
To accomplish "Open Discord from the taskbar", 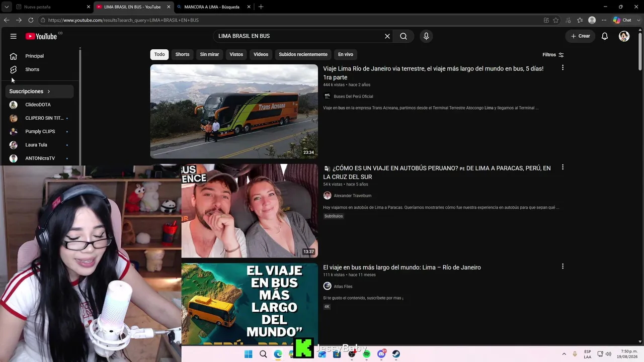I will (381, 354).
